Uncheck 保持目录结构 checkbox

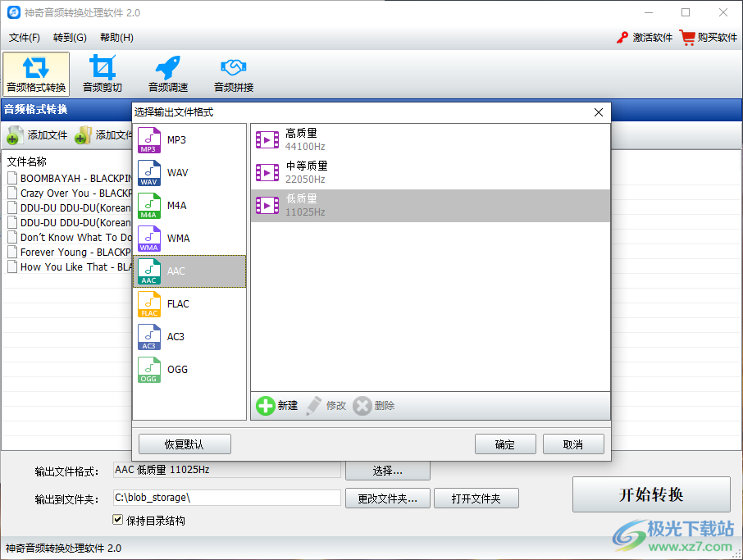pyautogui.click(x=119, y=520)
